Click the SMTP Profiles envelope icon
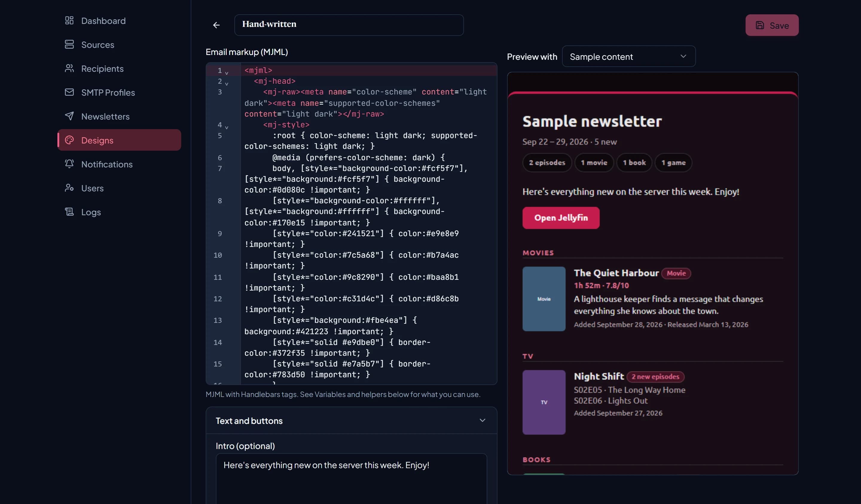 [x=69, y=92]
